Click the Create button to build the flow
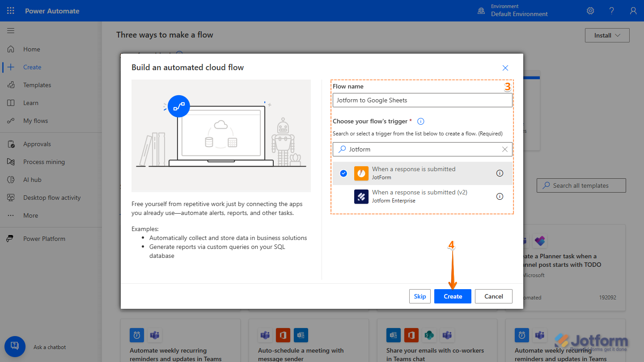The height and width of the screenshot is (362, 644). point(452,296)
